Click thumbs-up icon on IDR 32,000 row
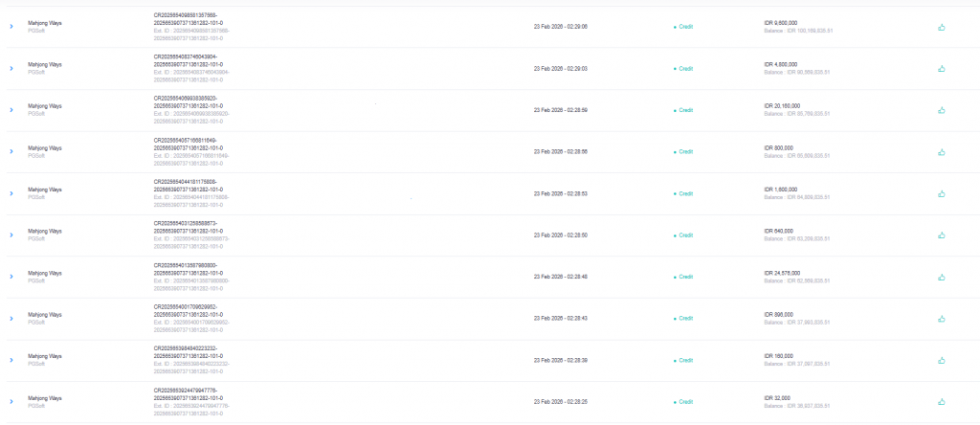Viewport: 980px width, 425px height. 942,401
